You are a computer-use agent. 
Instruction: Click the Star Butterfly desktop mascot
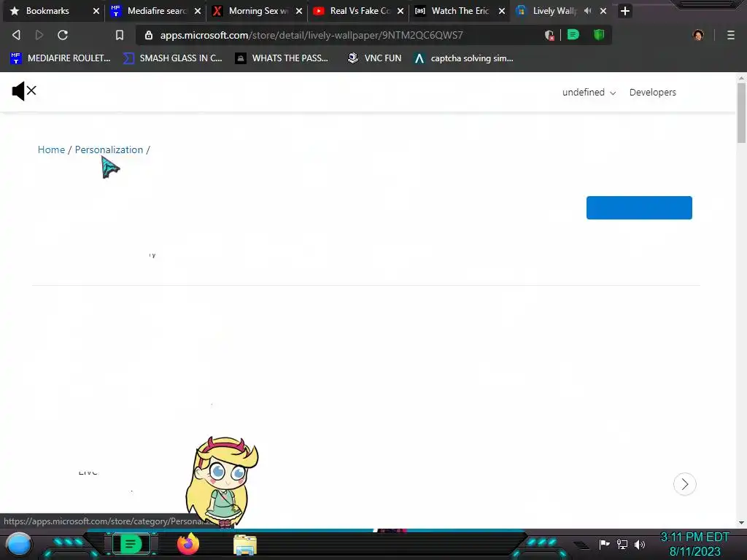pyautogui.click(x=222, y=482)
